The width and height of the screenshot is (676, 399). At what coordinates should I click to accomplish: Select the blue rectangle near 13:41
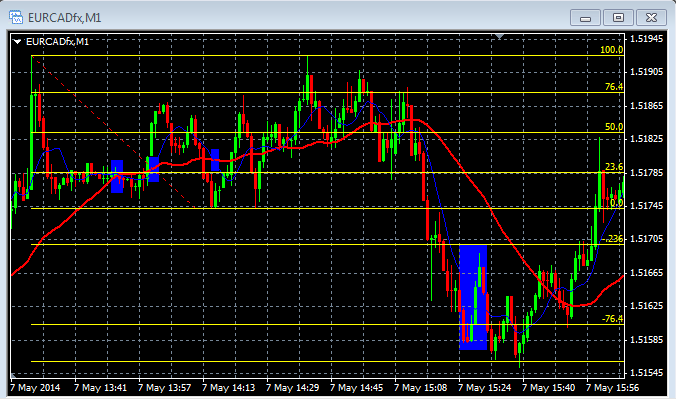pyautogui.click(x=117, y=176)
